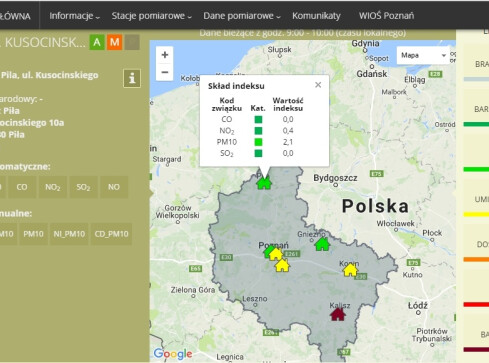The image size is (489, 363).
Task: Click the Zielona Góra label on map
Action: [193, 290]
